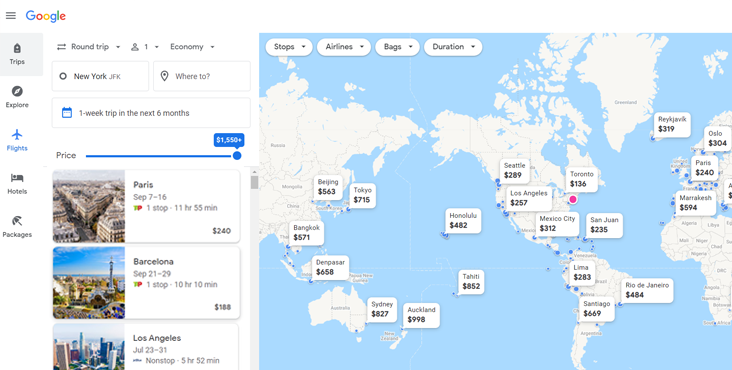Select the Paris $240 result card
This screenshot has height=370, width=732.
point(146,206)
